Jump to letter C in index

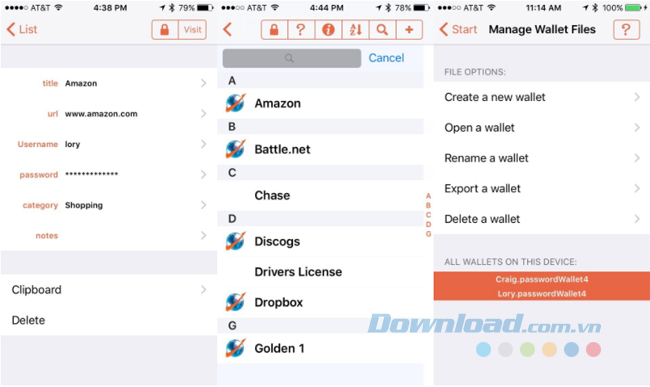pyautogui.click(x=428, y=215)
